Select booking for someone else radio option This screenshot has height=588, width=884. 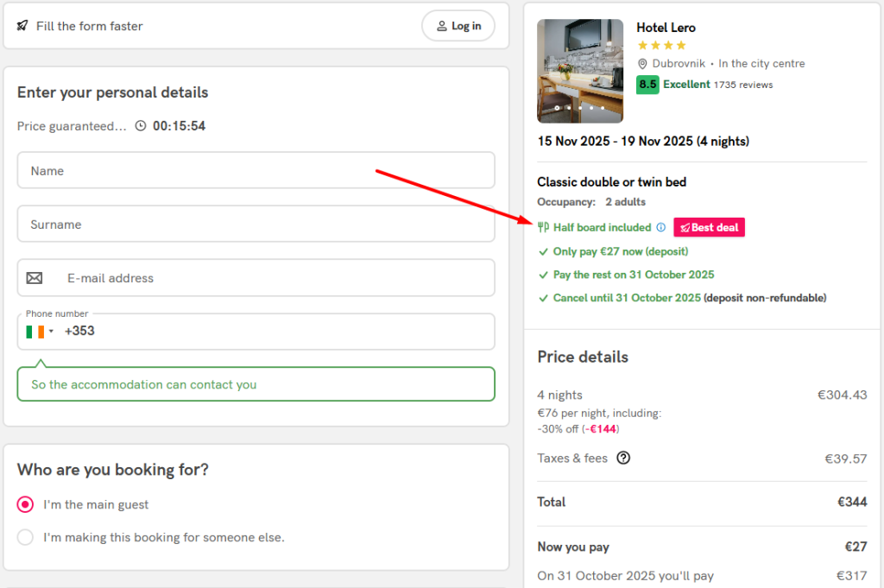[x=25, y=537]
